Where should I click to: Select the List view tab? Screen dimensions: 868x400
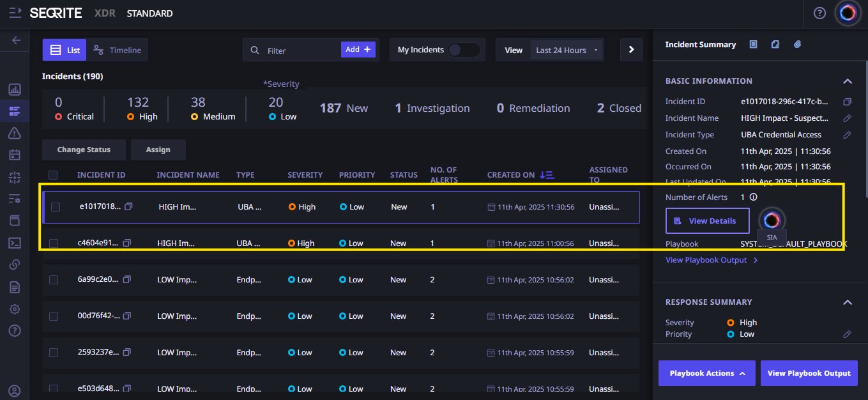click(65, 50)
